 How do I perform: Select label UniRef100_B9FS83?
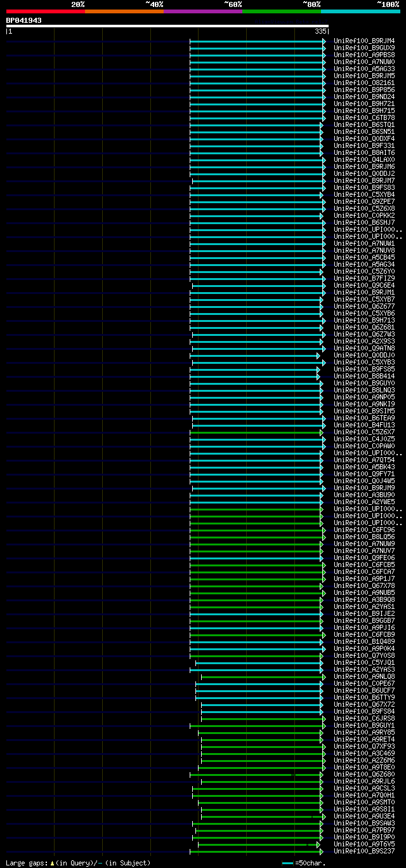pyautogui.click(x=364, y=188)
